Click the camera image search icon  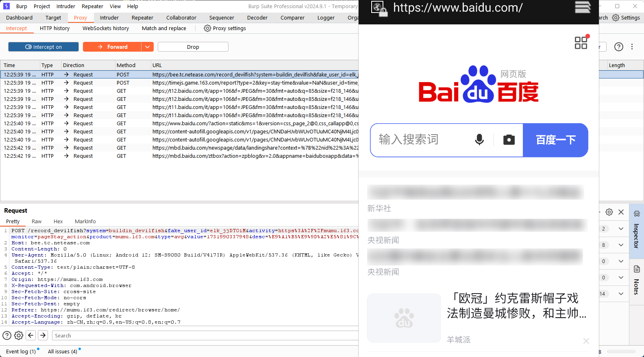point(509,140)
